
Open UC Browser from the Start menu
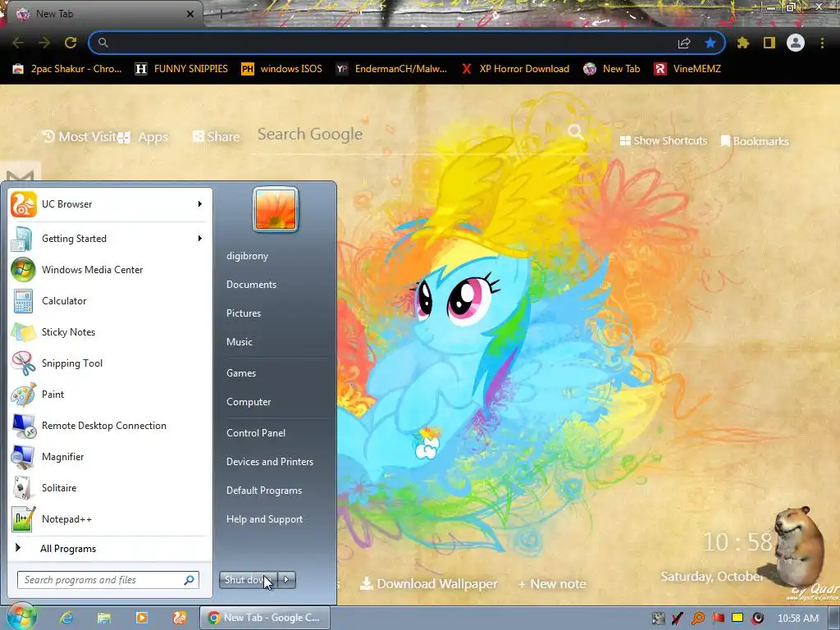[x=110, y=204]
